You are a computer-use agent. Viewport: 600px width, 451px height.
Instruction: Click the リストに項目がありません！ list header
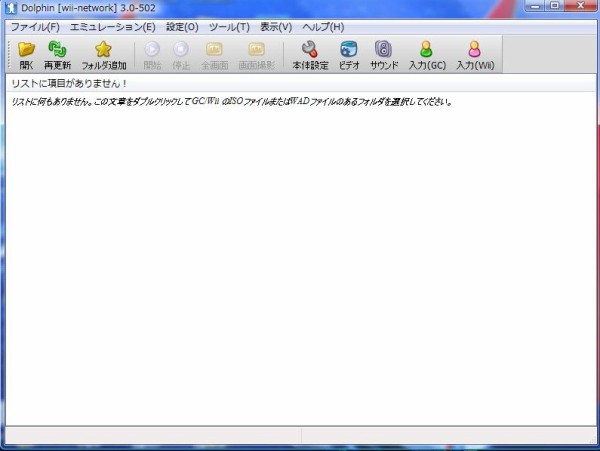pos(301,83)
